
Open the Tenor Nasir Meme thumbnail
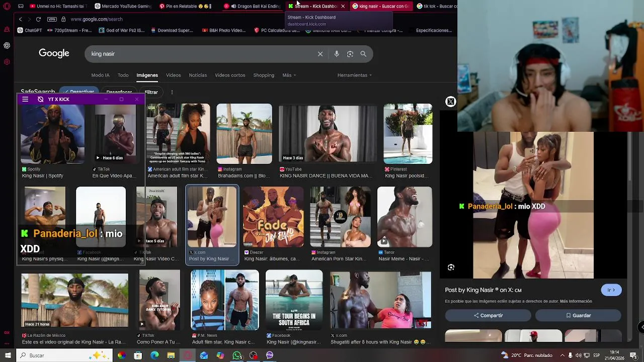click(405, 217)
